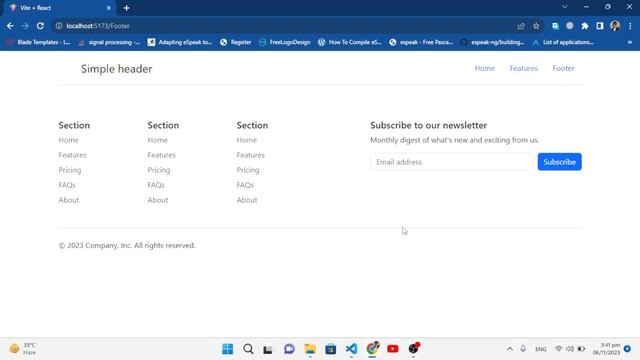Go to Footer in header navigation
The image size is (640, 360).
pyautogui.click(x=563, y=68)
